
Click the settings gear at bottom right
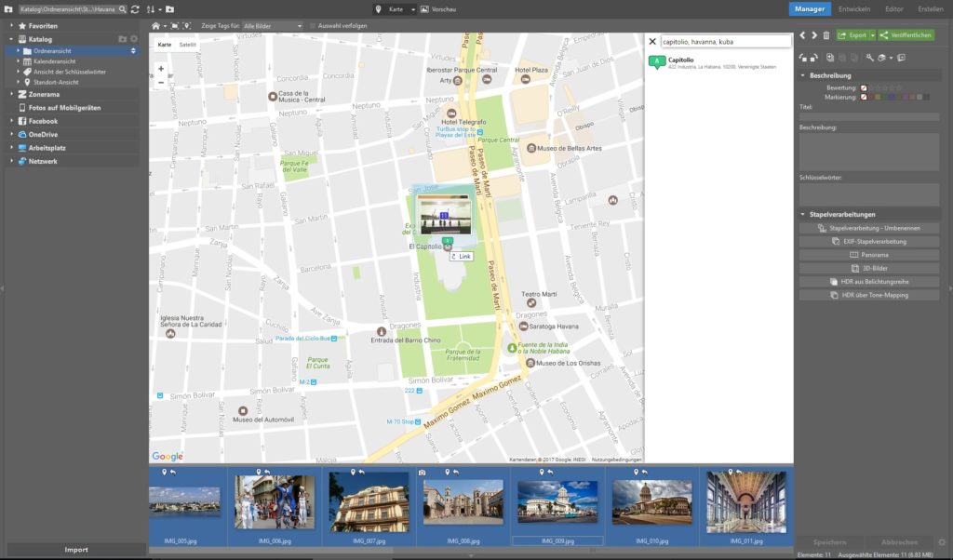(942, 542)
